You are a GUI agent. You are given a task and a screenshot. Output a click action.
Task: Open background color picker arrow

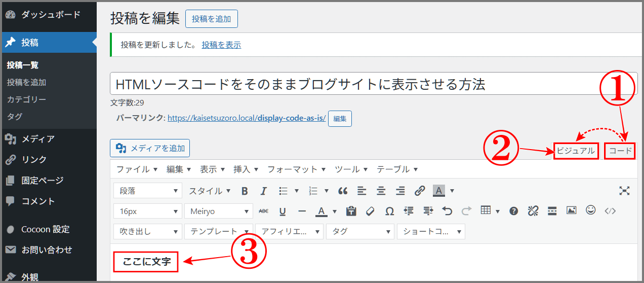click(452, 191)
